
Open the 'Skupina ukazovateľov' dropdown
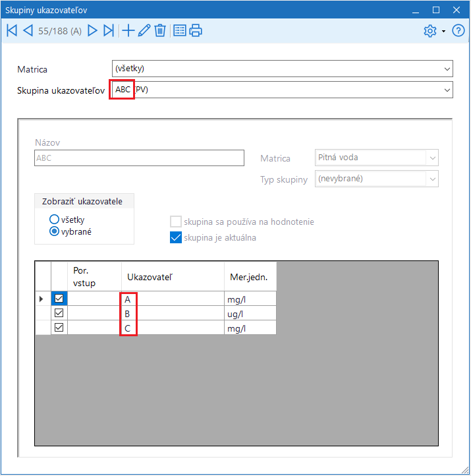coord(447,90)
